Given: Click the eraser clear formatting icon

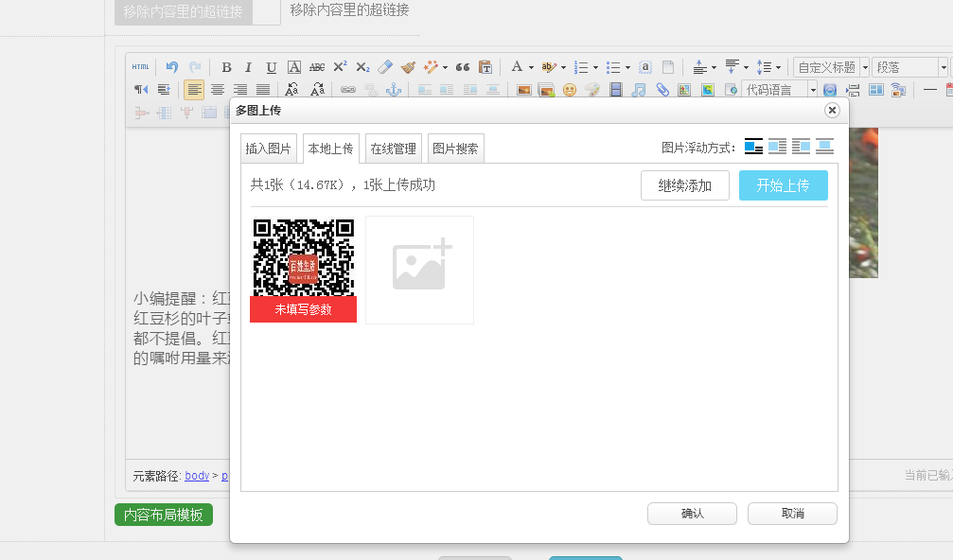Looking at the screenshot, I should pyautogui.click(x=385, y=67).
